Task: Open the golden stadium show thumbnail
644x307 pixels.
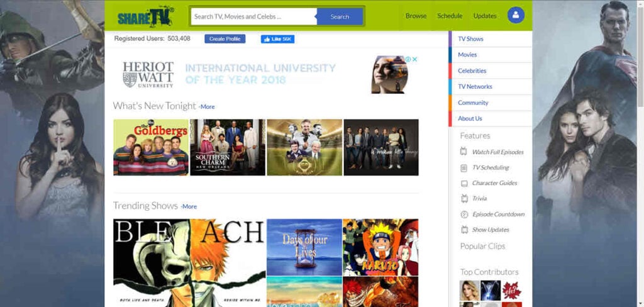Action: 304,147
